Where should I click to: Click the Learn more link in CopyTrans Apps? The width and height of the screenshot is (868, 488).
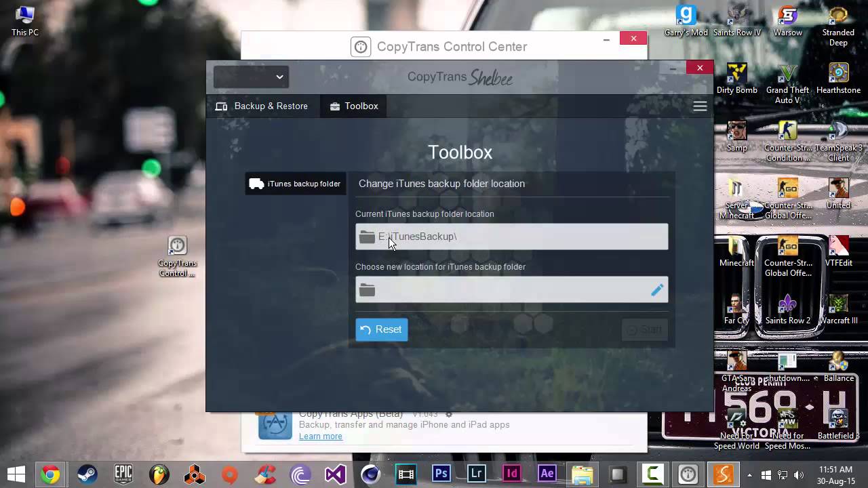pyautogui.click(x=320, y=436)
